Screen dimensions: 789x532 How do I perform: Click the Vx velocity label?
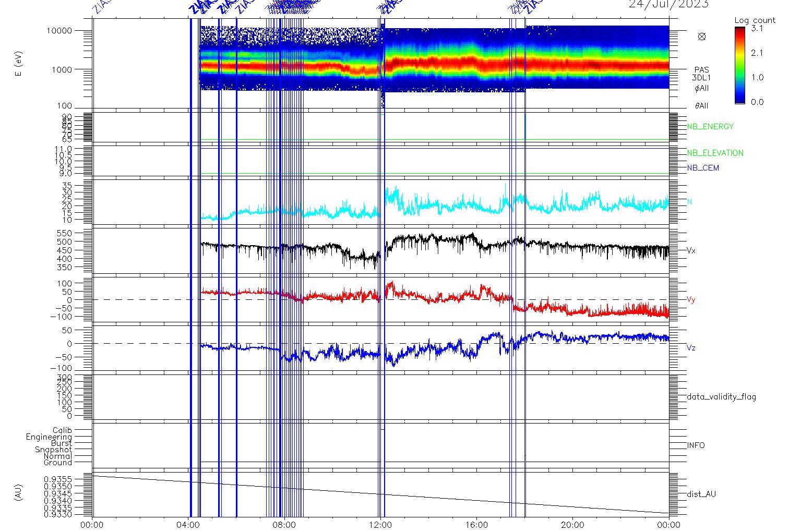[691, 250]
